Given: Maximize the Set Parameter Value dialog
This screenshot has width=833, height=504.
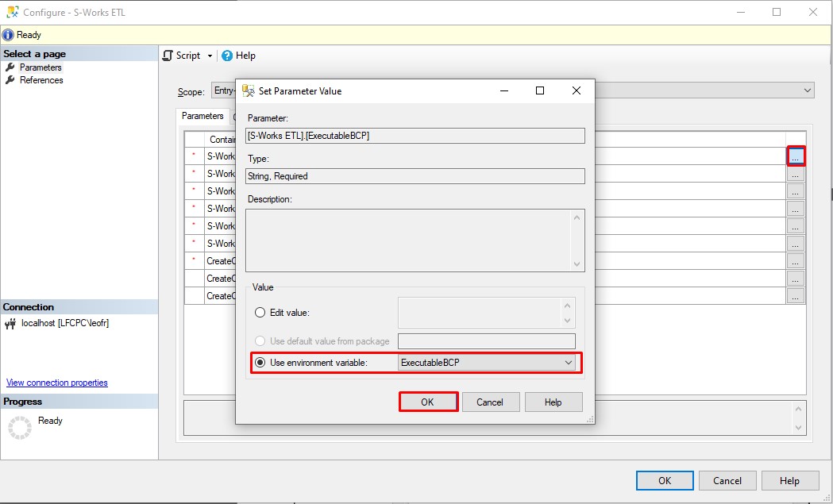Looking at the screenshot, I should click(x=540, y=90).
